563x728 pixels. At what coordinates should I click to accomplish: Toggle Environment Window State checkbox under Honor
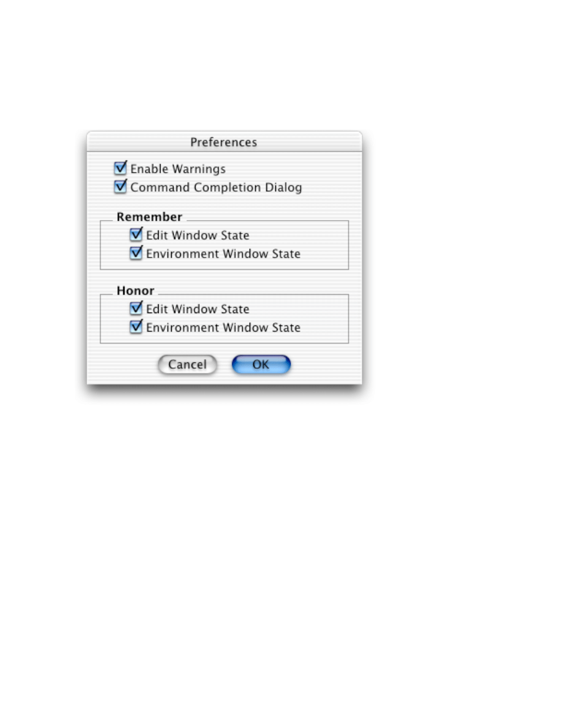click(x=136, y=327)
